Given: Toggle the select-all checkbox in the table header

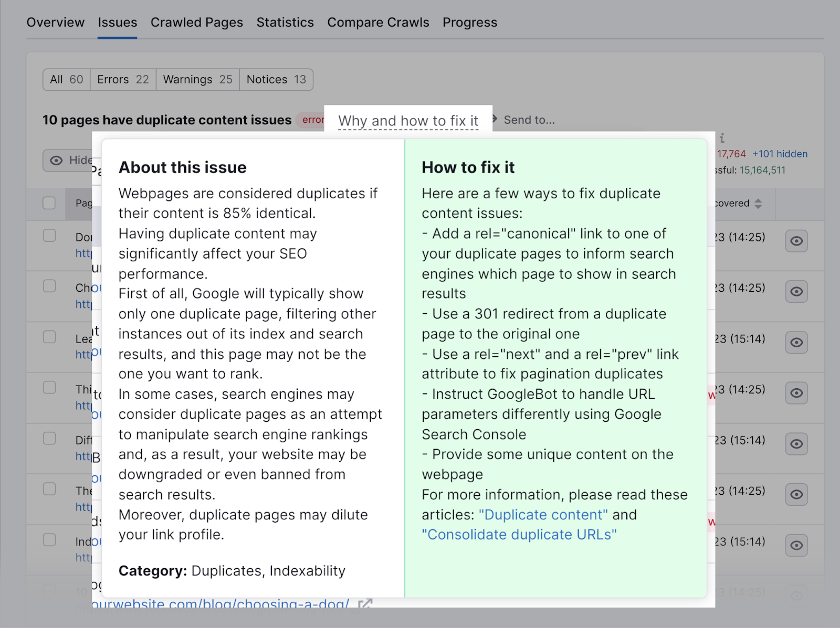Looking at the screenshot, I should tap(49, 204).
